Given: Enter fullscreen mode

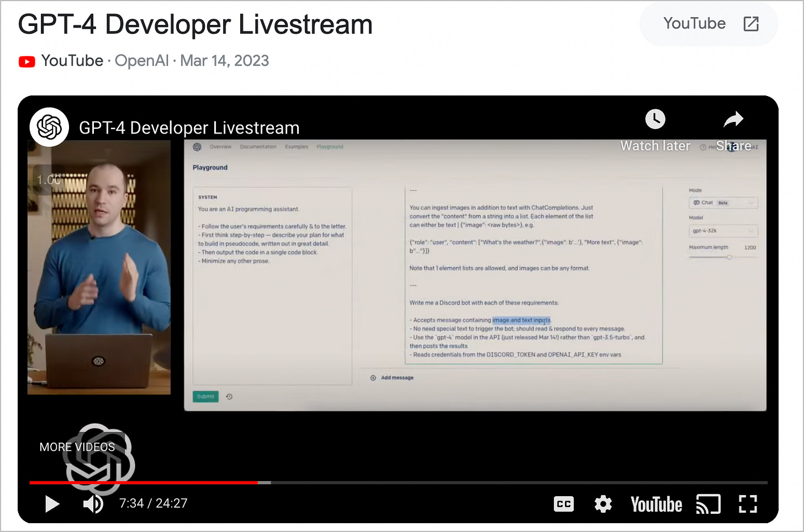Looking at the screenshot, I should 748,504.
